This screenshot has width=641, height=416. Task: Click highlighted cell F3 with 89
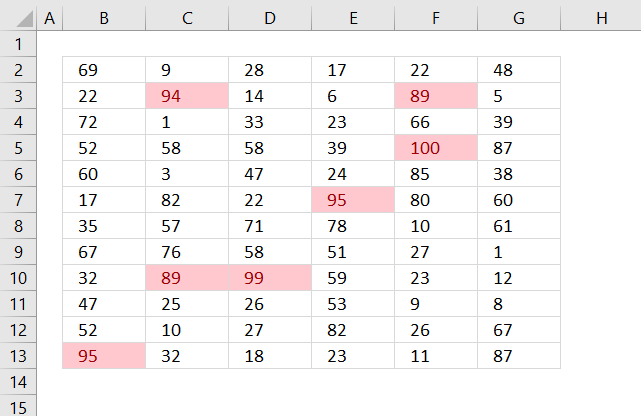[436, 96]
